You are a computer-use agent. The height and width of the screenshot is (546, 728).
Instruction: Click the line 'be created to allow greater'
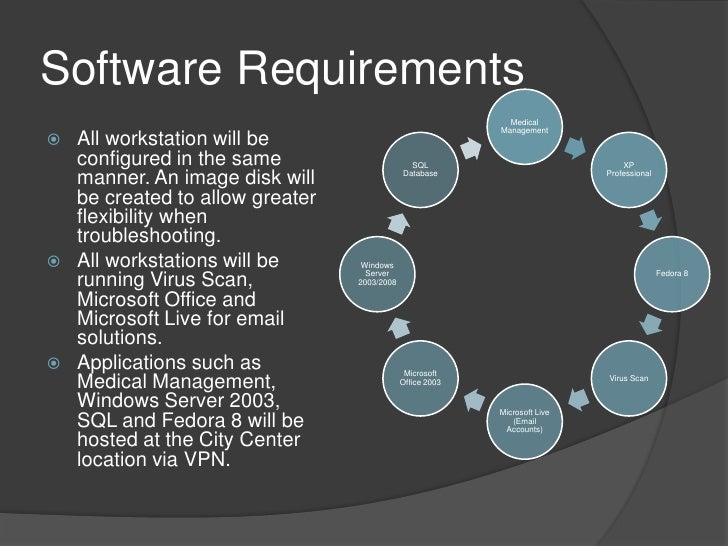point(196,197)
